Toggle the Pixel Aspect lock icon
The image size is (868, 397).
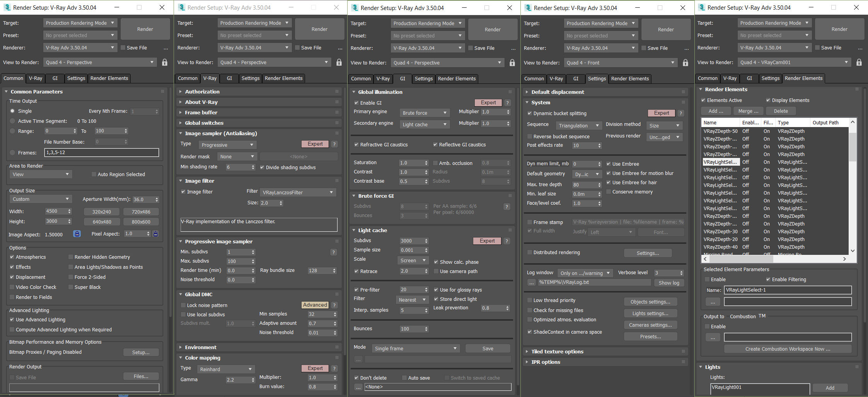[x=155, y=234]
